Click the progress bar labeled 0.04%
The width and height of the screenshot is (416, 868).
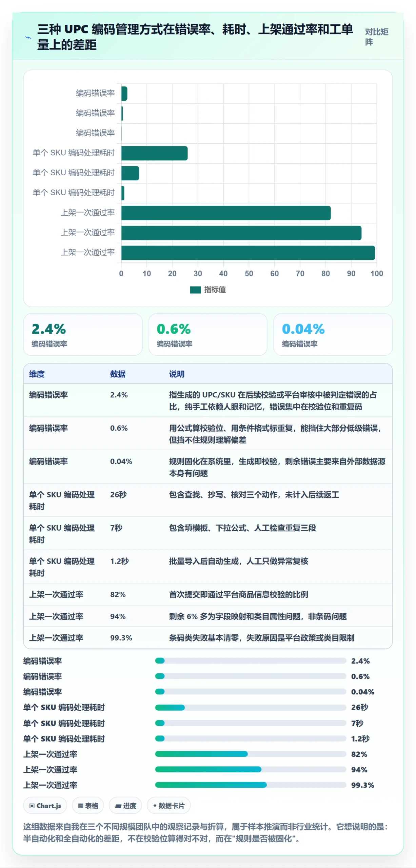251,692
